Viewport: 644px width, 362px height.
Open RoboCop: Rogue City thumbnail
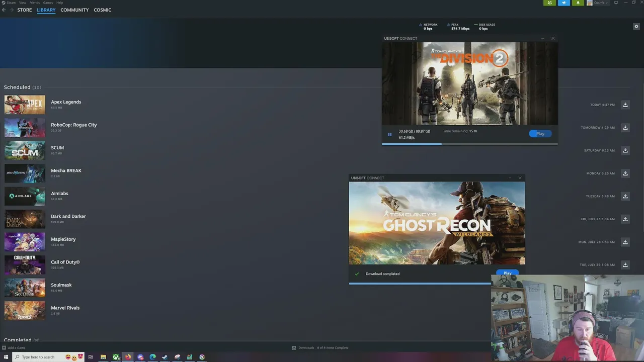pos(25,128)
